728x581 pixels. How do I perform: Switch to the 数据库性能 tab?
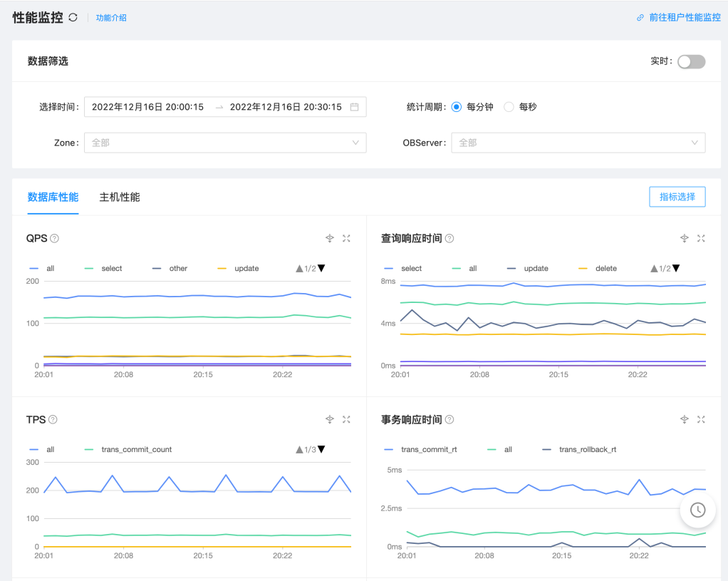coord(53,197)
